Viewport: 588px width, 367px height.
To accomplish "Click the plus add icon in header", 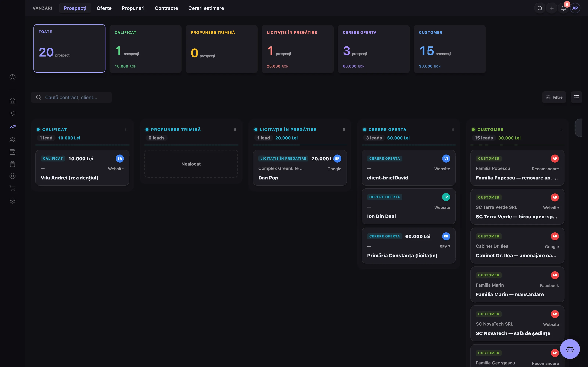I will 552,8.
